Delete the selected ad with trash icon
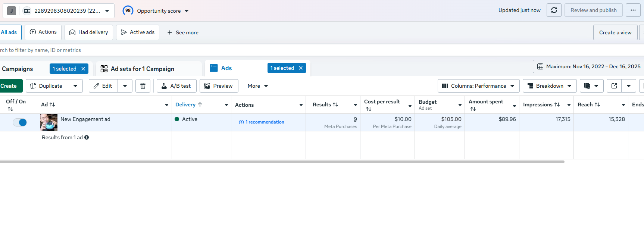 tap(143, 86)
